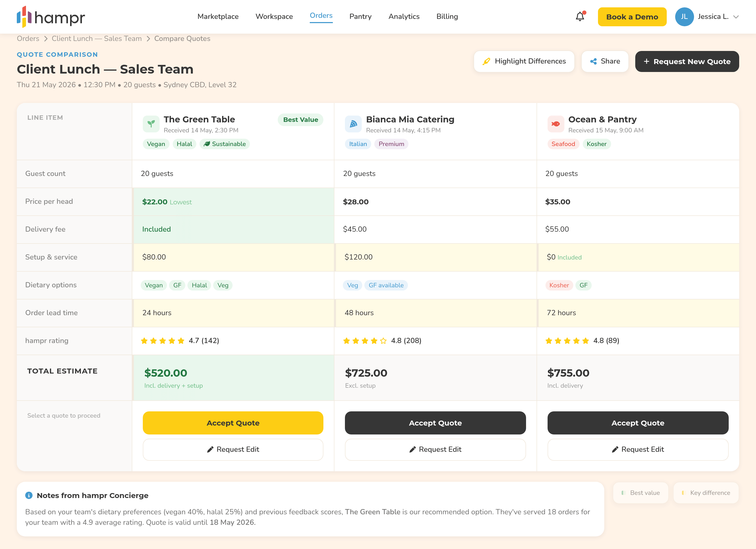The width and height of the screenshot is (756, 549).
Task: Click the Order lead time row label
Action: (51, 313)
